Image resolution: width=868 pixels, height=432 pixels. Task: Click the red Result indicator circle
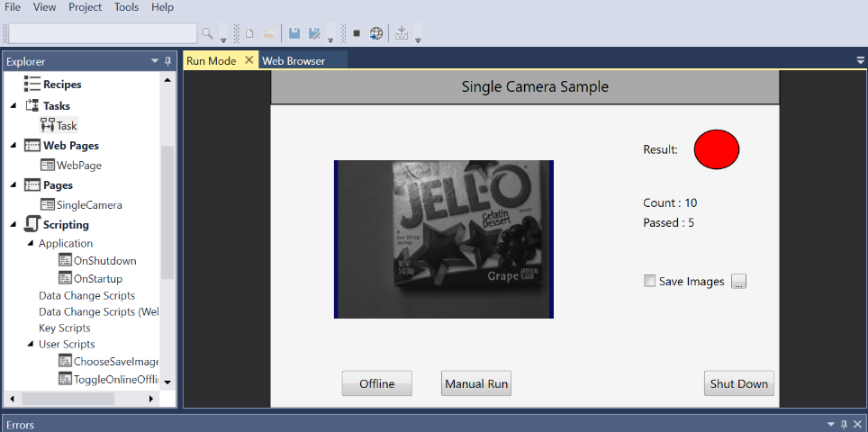click(x=716, y=148)
